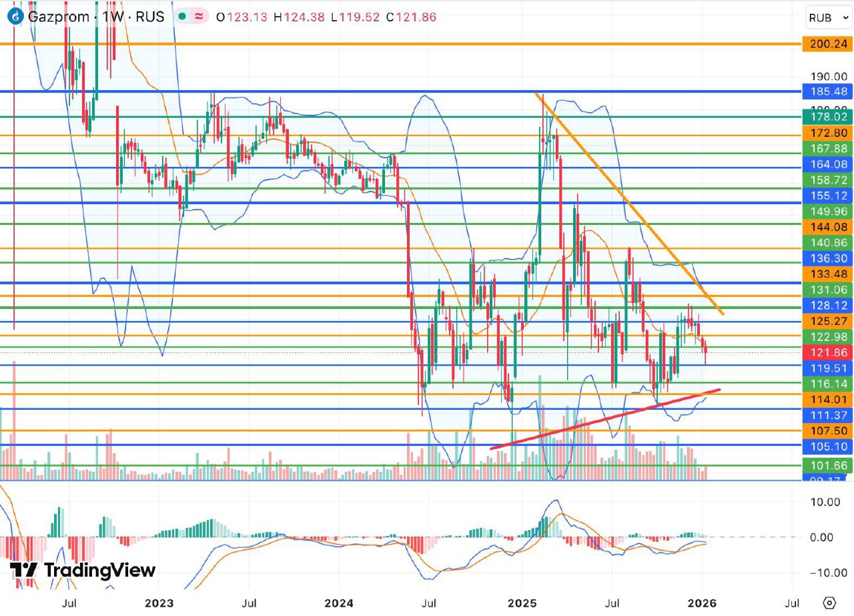The width and height of the screenshot is (854, 616).
Task: Click the Gazprom logo icon
Action: coord(15,17)
